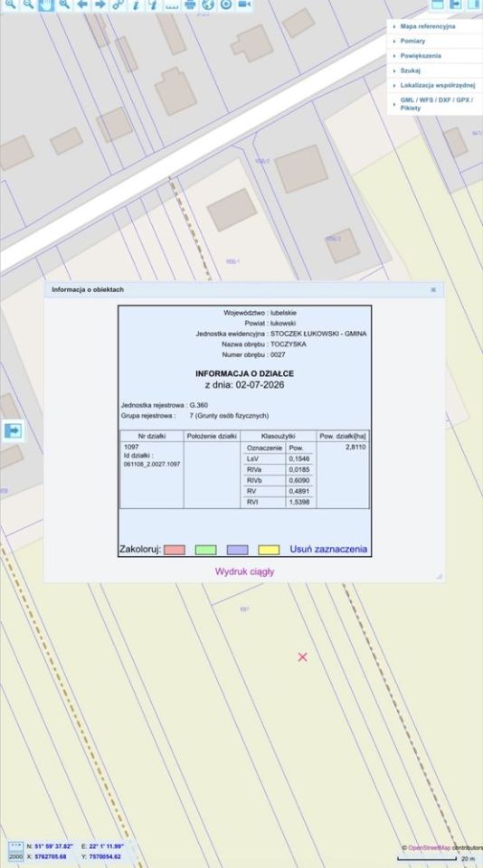
Task: Click the target locate icon
Action: coord(225,5)
